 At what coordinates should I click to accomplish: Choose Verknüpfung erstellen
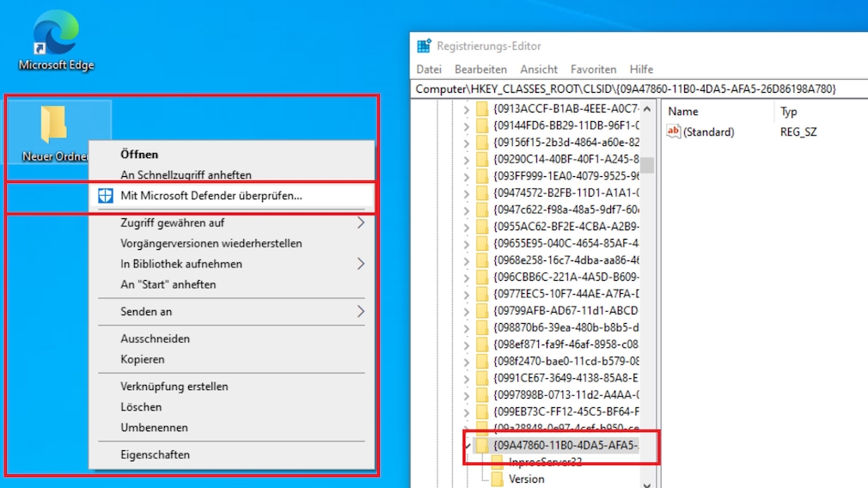click(232, 387)
